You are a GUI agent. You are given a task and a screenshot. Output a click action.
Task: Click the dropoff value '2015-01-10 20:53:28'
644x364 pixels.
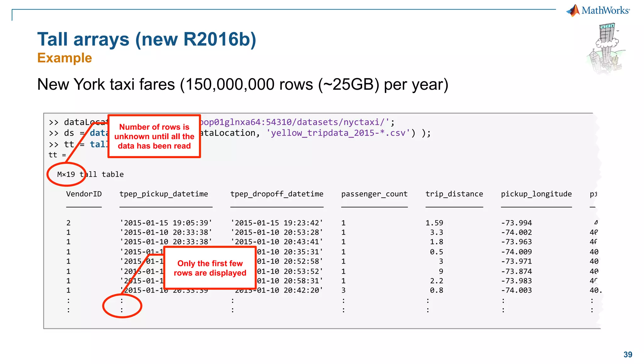click(x=277, y=232)
